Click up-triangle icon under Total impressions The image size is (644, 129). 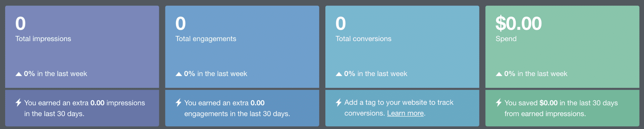tap(19, 74)
